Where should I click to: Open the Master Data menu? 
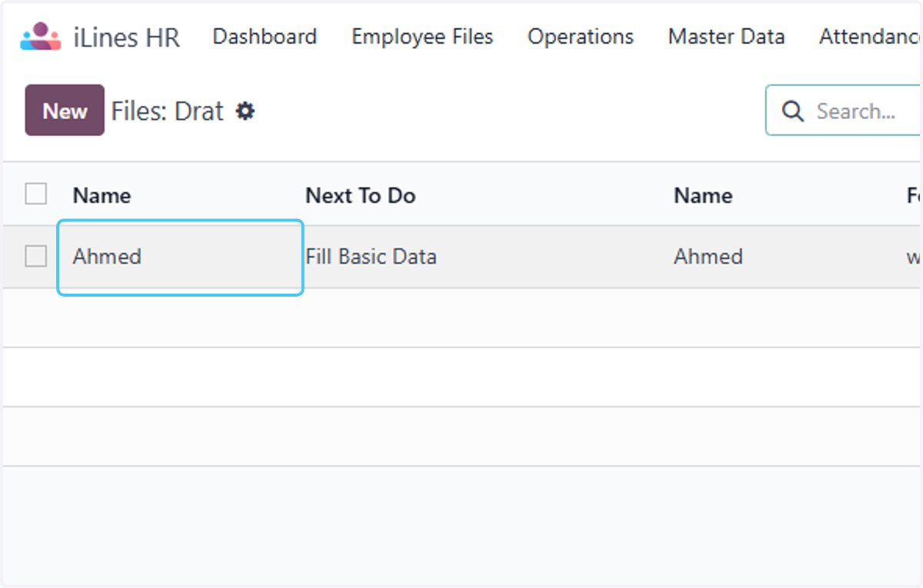click(726, 37)
